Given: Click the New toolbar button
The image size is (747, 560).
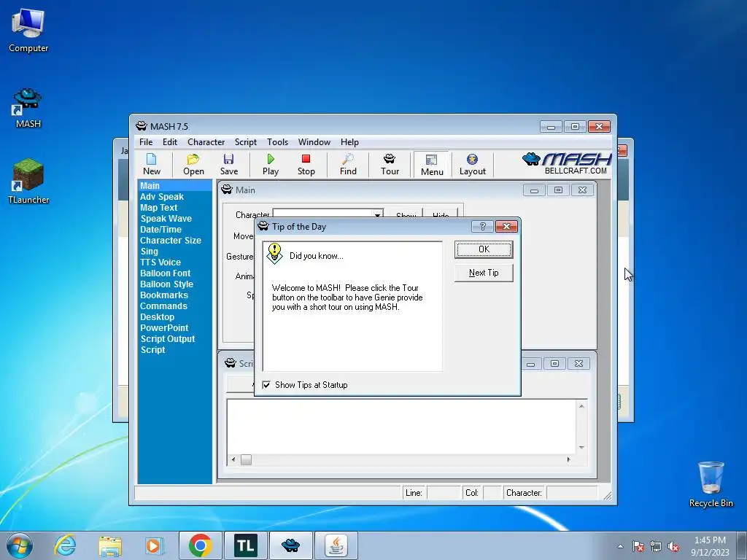Looking at the screenshot, I should pos(152,165).
